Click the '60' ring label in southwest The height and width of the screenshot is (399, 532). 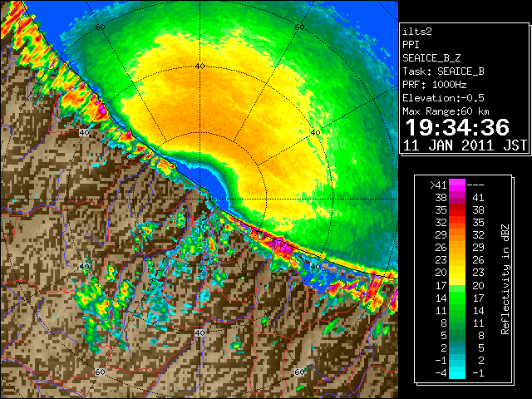[100, 372]
